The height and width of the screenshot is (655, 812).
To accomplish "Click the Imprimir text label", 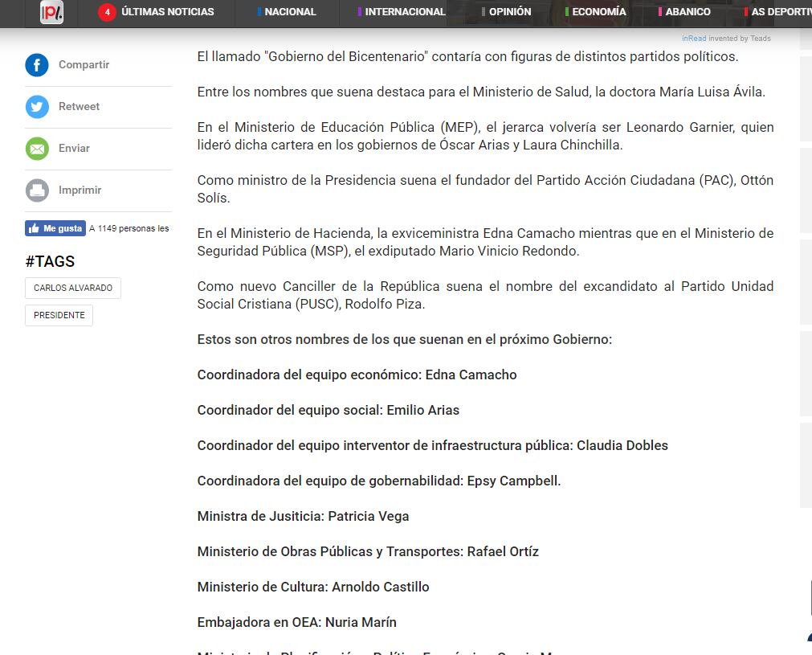I will [x=80, y=190].
